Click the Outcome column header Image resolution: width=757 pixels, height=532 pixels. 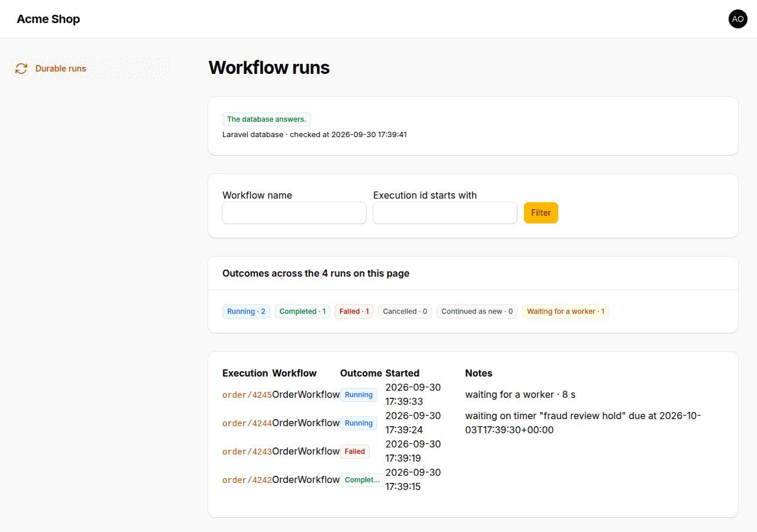(x=361, y=373)
